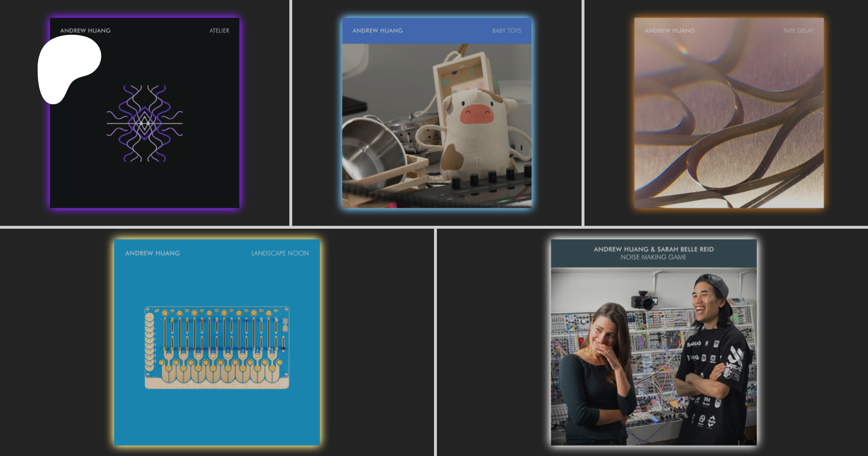Click Andrew Huang name on Tape Delay cover
The width and height of the screenshot is (868, 456).
[x=670, y=30]
